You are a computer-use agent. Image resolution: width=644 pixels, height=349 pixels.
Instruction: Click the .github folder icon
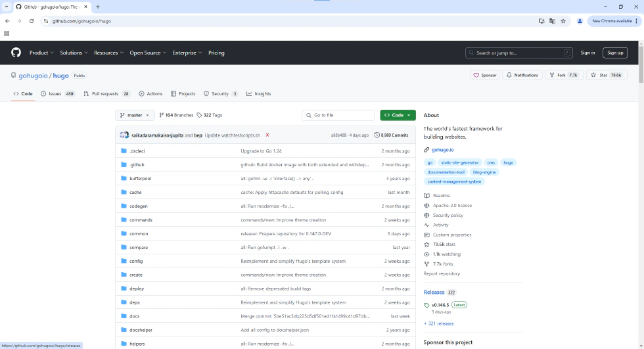coord(123,165)
